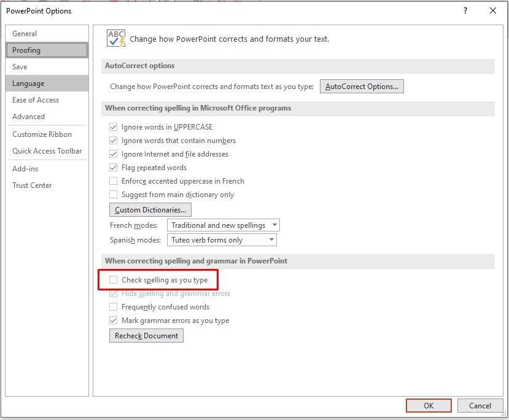
Task: Click the dialog resize grip in the corner
Action: [x=504, y=413]
